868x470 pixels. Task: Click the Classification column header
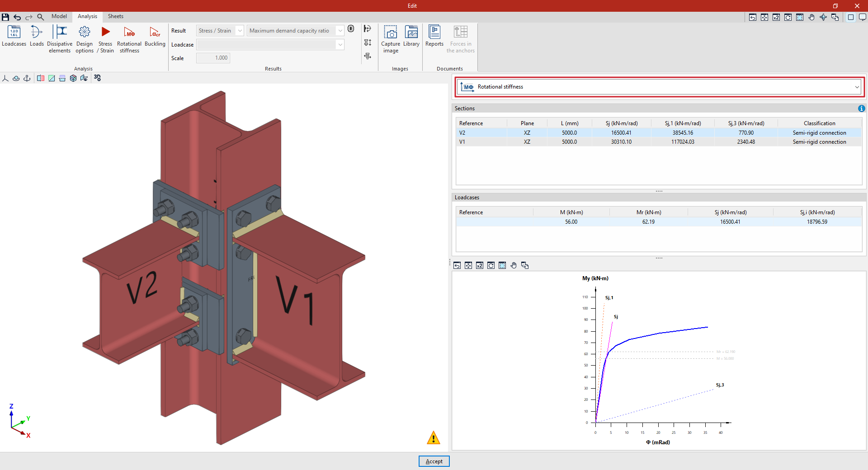(819, 123)
